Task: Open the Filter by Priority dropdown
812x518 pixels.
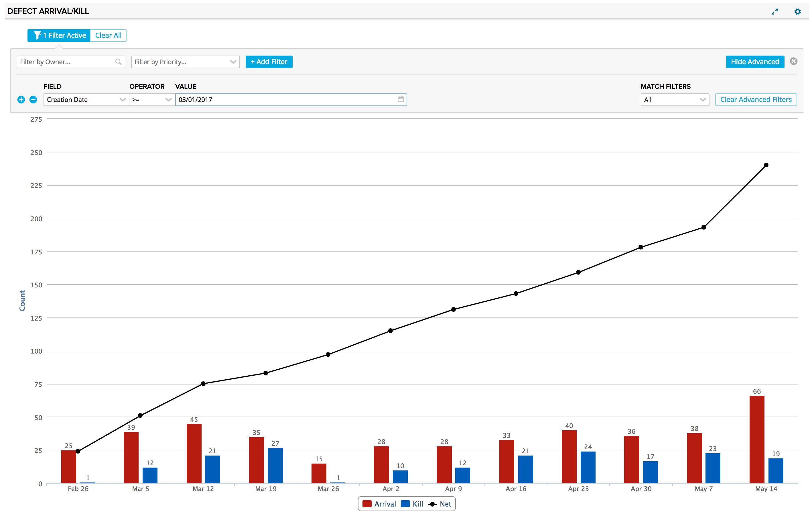Action: (185, 62)
